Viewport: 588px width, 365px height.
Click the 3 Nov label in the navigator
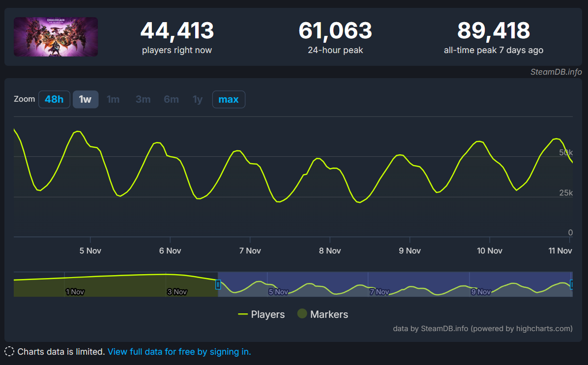coord(177,291)
